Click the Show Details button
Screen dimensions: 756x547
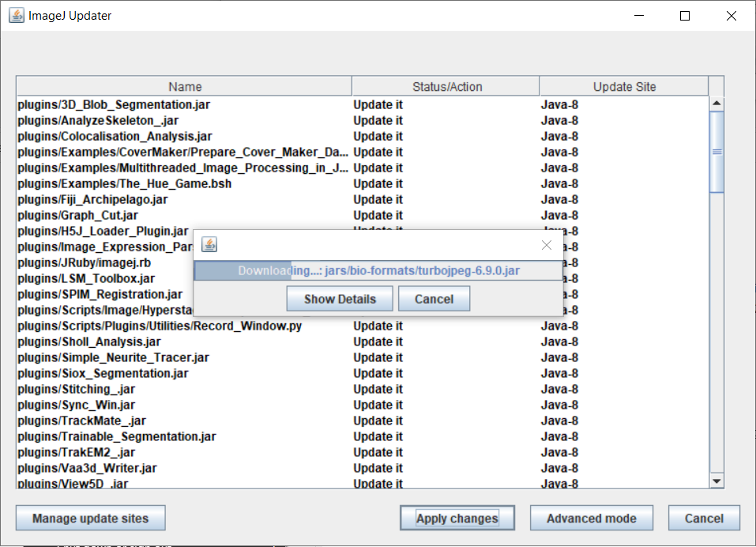click(x=340, y=299)
